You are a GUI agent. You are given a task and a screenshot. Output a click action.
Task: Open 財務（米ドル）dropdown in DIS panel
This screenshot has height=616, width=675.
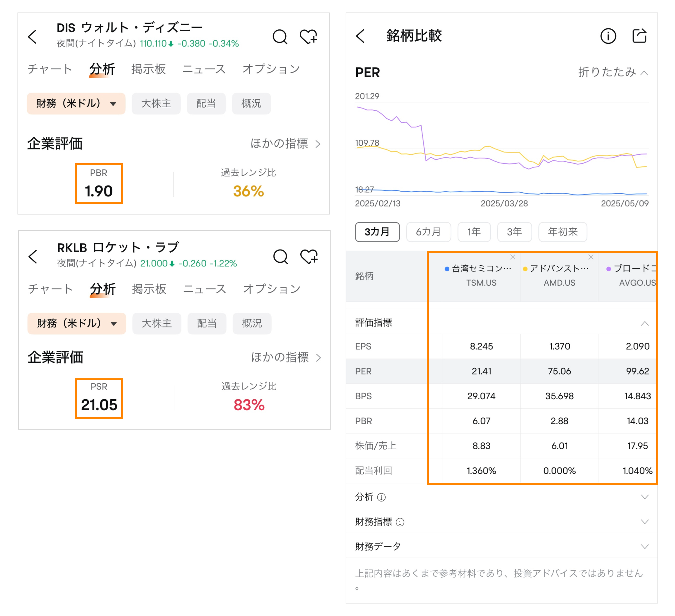coord(76,104)
